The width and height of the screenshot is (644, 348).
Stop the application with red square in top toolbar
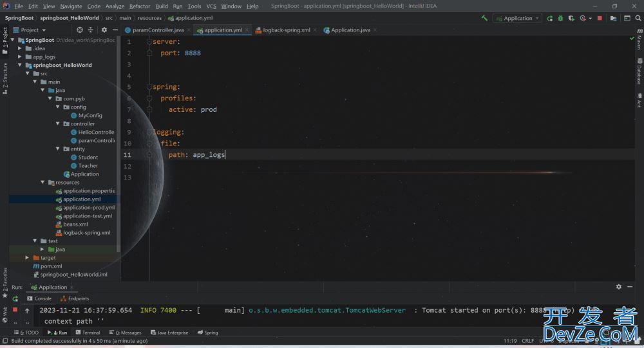coord(600,18)
